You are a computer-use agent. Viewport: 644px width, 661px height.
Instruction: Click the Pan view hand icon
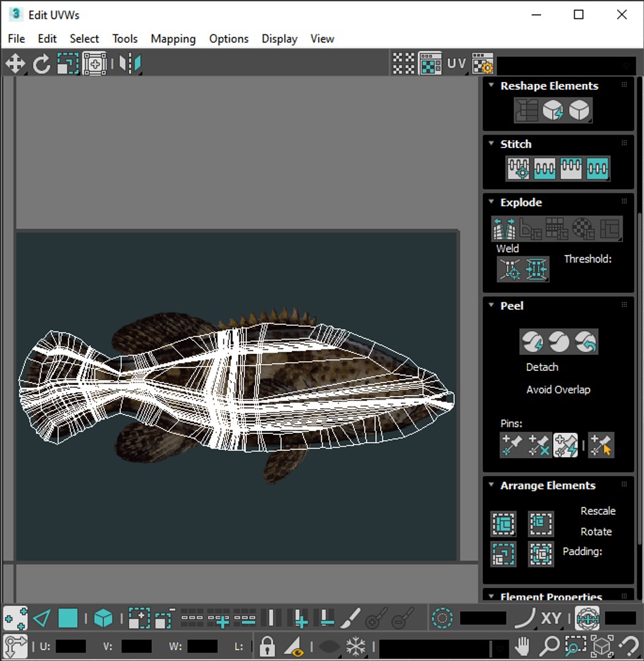(523, 646)
